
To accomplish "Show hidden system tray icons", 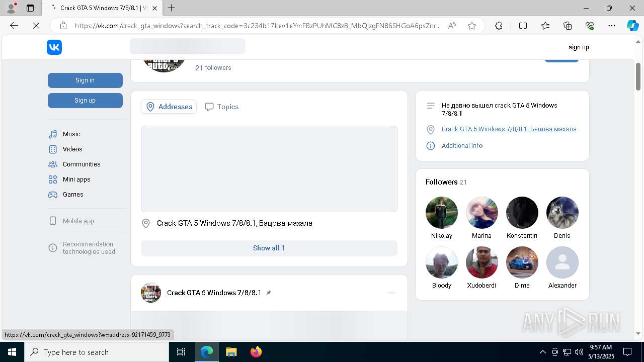I will (542, 352).
